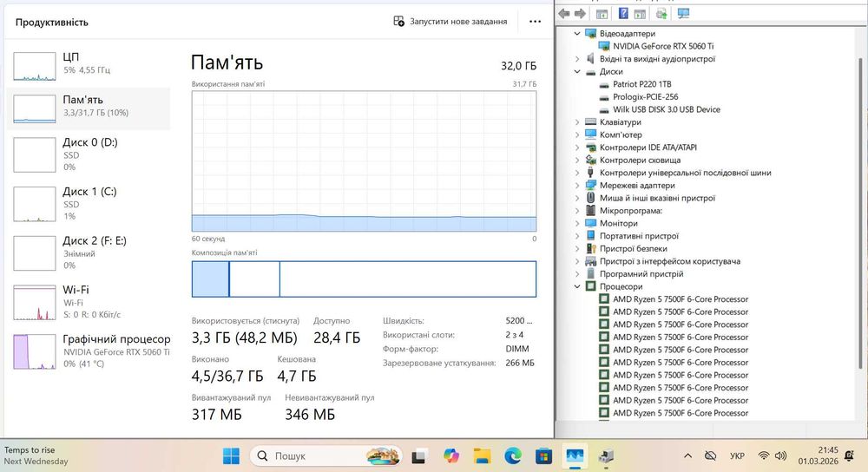Collapse the Процесори category

577,286
